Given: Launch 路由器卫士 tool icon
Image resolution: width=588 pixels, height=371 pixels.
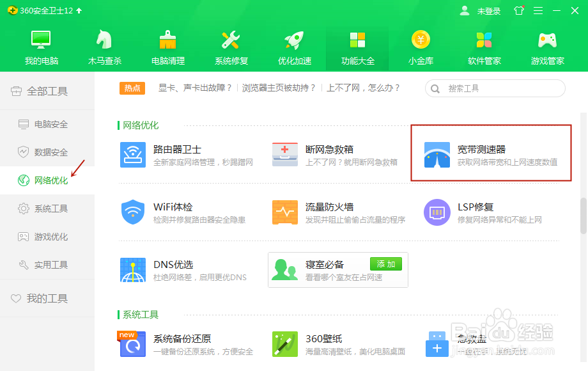Looking at the screenshot, I should tap(133, 155).
